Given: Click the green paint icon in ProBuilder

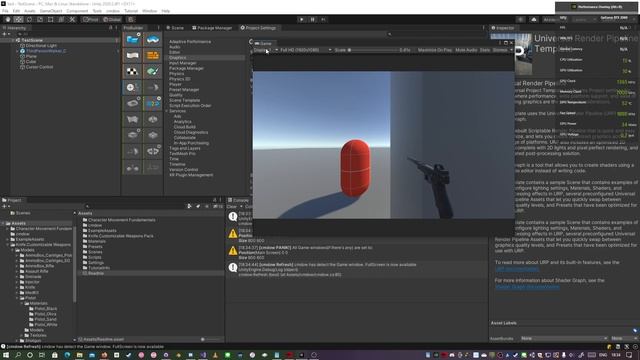Looking at the screenshot, I should (153, 71).
